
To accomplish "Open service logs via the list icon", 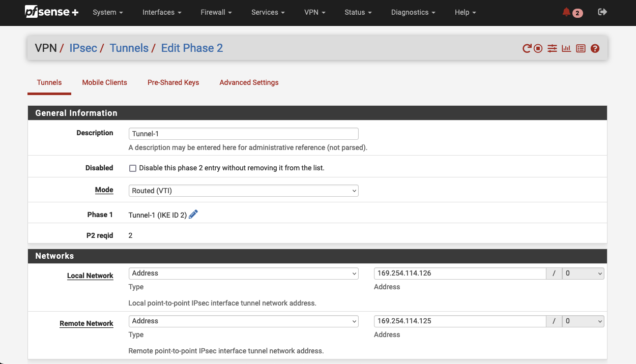I will (581, 48).
